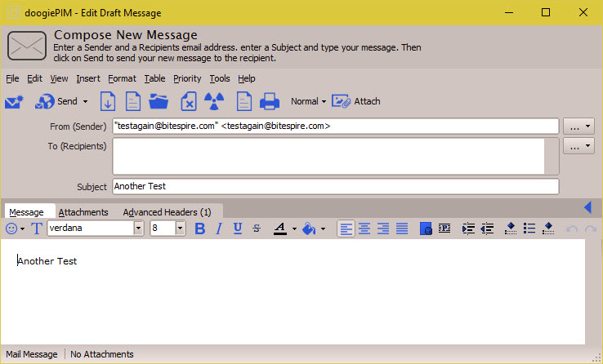Open the font color picker arrow
Screen dimensions: 603x364
[x=294, y=229]
